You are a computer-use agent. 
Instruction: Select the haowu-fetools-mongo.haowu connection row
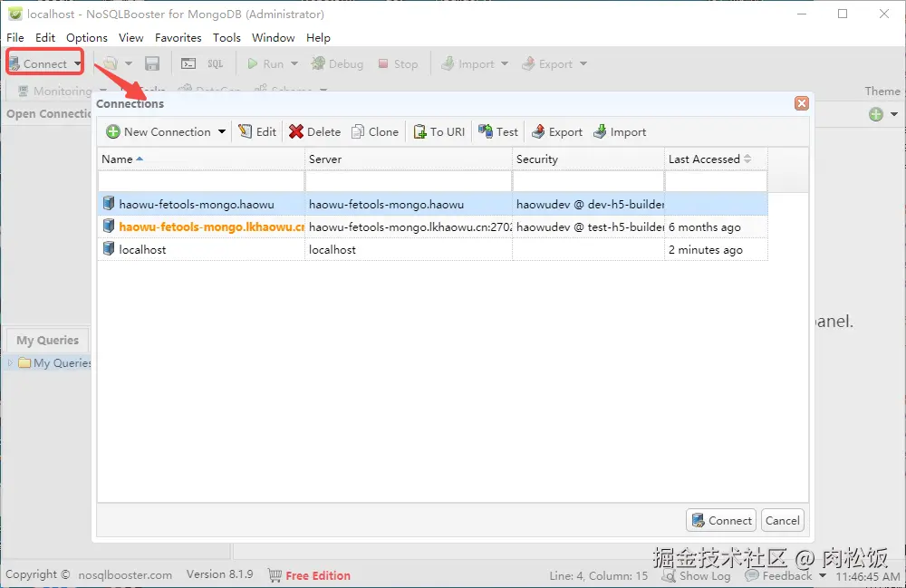click(433, 204)
